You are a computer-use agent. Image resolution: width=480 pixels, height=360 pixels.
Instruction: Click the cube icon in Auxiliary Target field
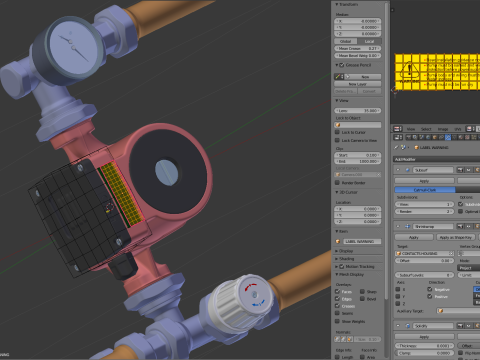point(441,311)
